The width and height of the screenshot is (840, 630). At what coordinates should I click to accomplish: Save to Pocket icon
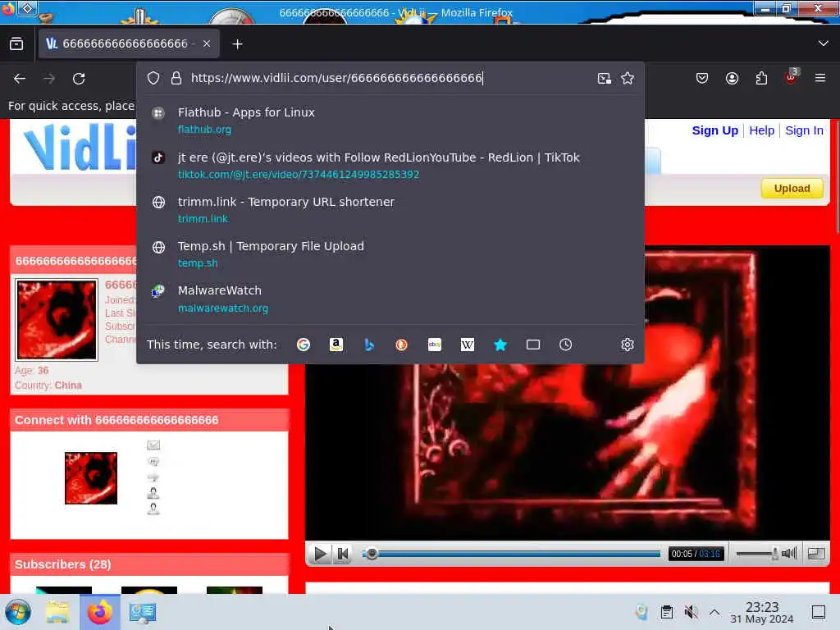click(x=702, y=78)
